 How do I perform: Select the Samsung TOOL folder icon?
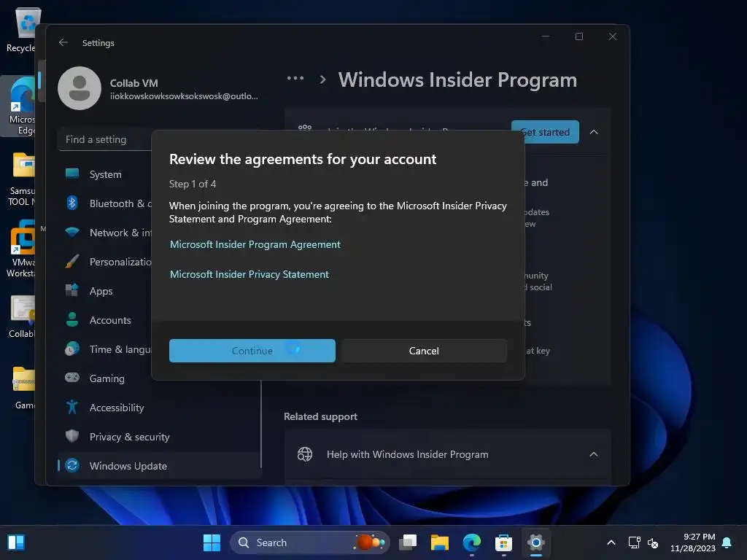[x=20, y=179]
